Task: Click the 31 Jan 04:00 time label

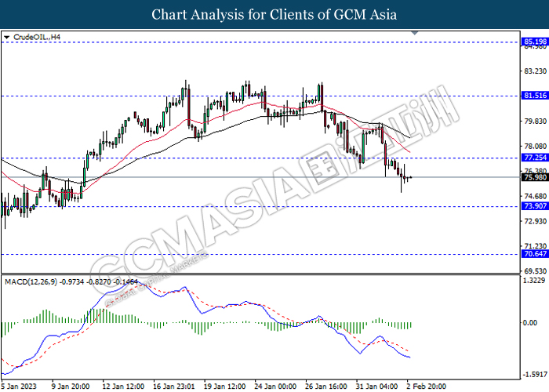Action: 376,387
